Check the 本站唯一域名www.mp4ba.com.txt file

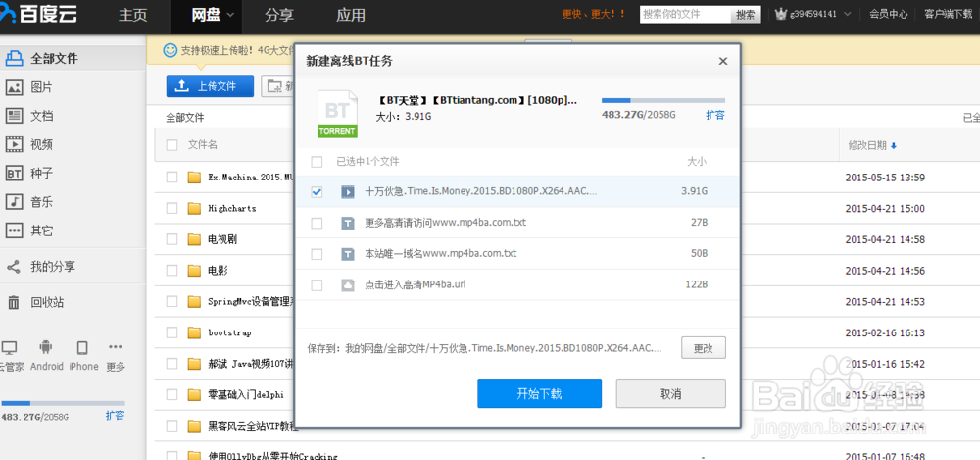click(x=317, y=254)
